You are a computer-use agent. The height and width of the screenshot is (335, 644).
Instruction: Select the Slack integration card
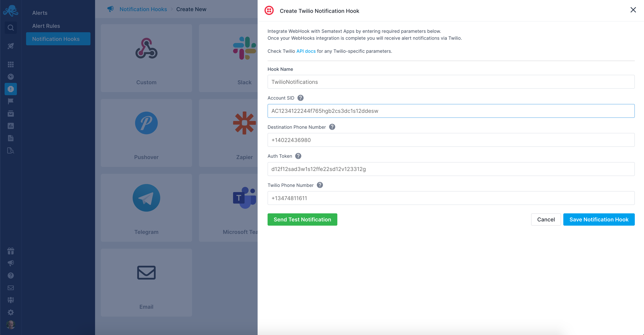228,58
